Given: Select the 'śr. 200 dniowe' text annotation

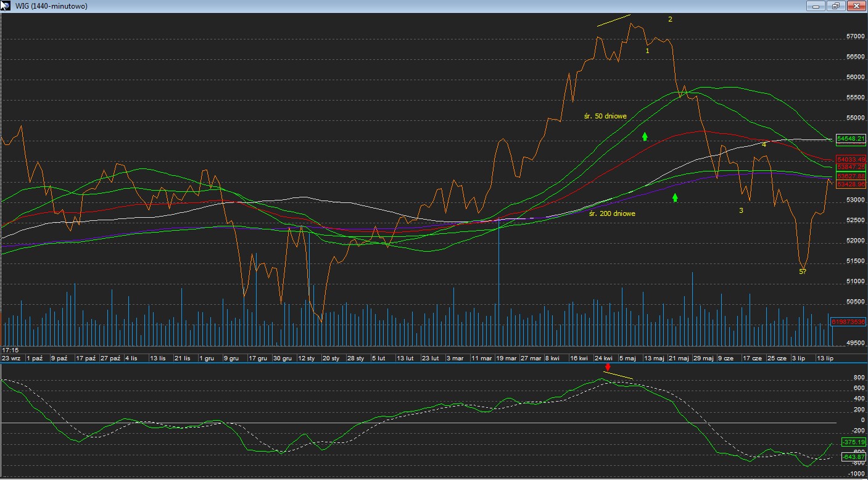Looking at the screenshot, I should (x=611, y=213).
